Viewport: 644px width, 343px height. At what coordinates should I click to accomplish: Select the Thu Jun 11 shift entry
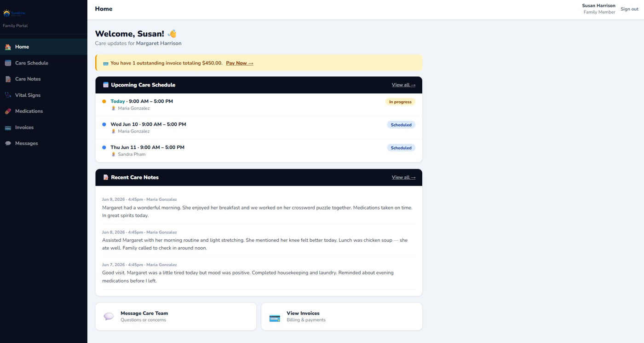(259, 151)
